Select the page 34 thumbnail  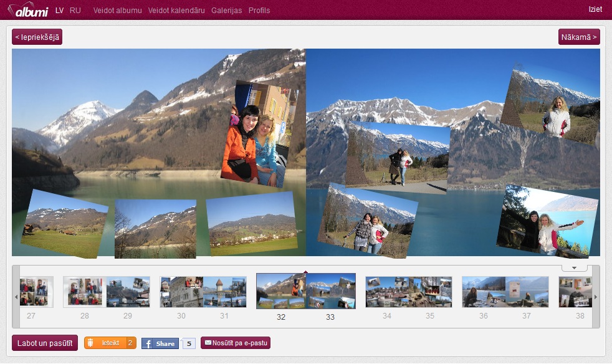(x=387, y=291)
